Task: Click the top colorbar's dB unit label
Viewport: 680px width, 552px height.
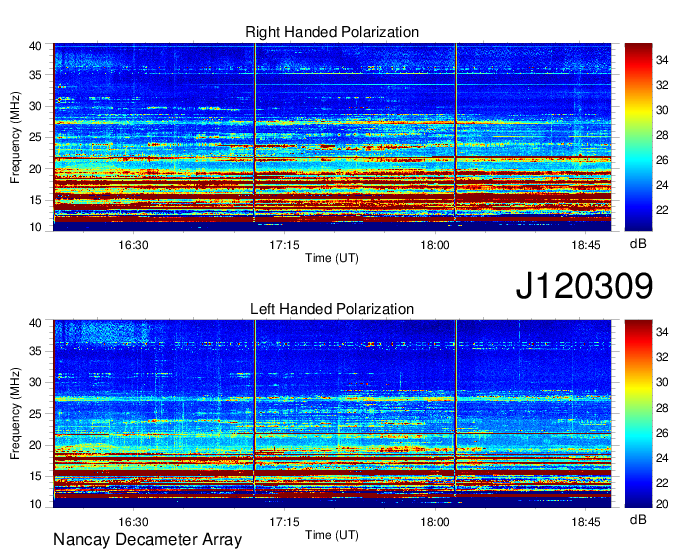Action: click(x=638, y=244)
